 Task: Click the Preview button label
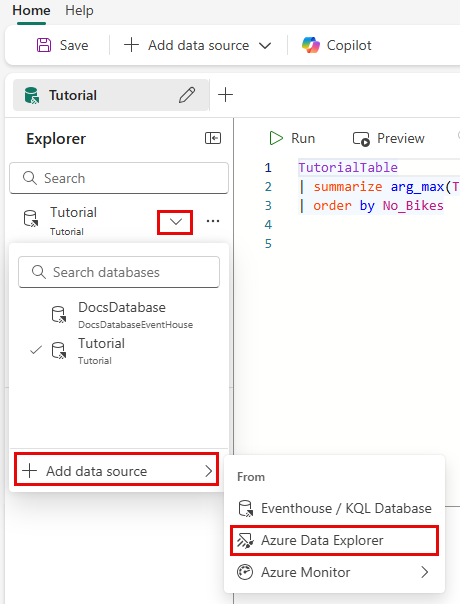[401, 138]
